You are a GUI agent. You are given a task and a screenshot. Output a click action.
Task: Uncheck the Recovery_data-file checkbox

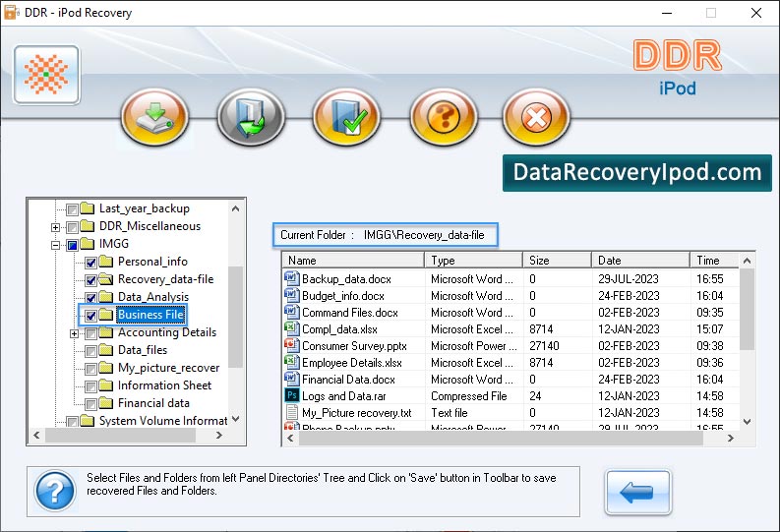point(91,280)
